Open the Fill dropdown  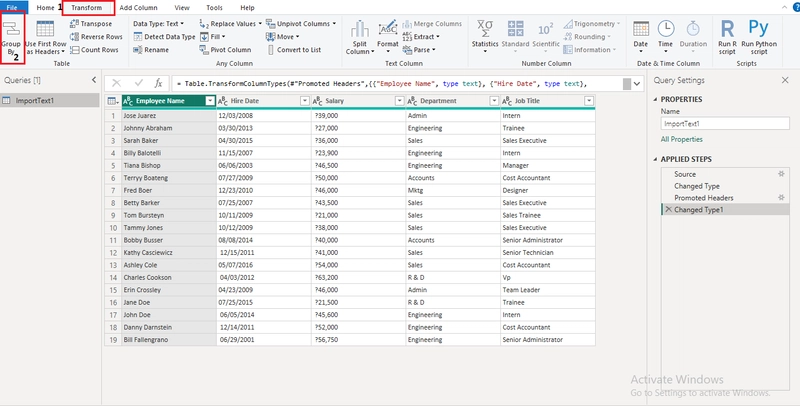click(212, 37)
